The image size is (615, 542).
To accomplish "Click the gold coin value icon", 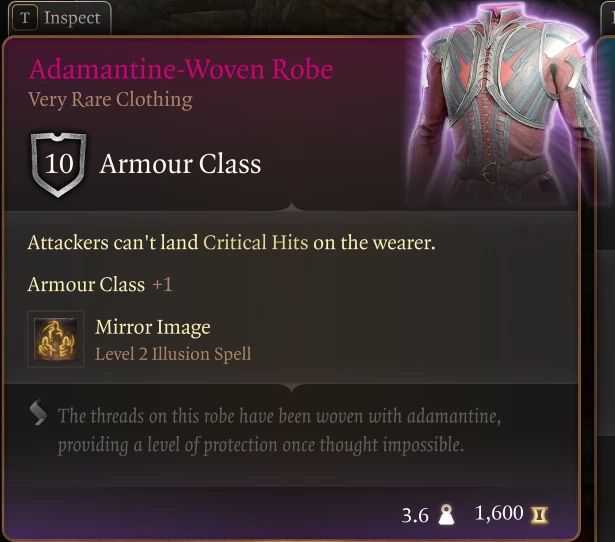I will (539, 515).
